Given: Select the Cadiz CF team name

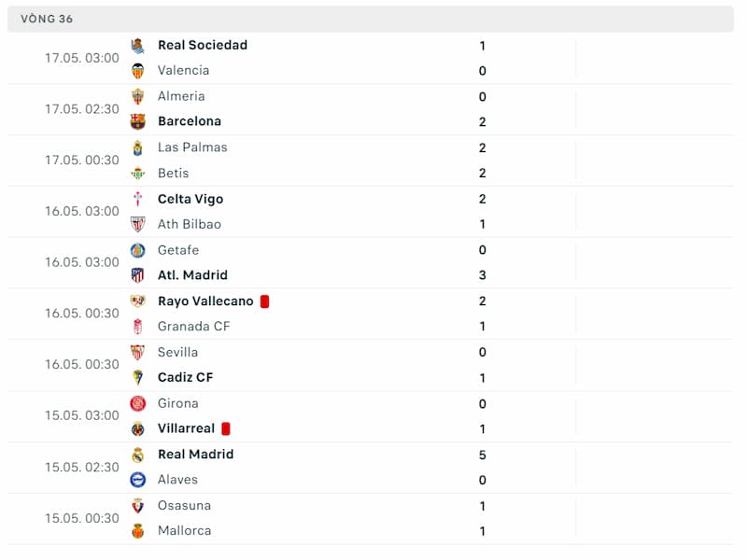Looking at the screenshot, I should (x=186, y=377).
